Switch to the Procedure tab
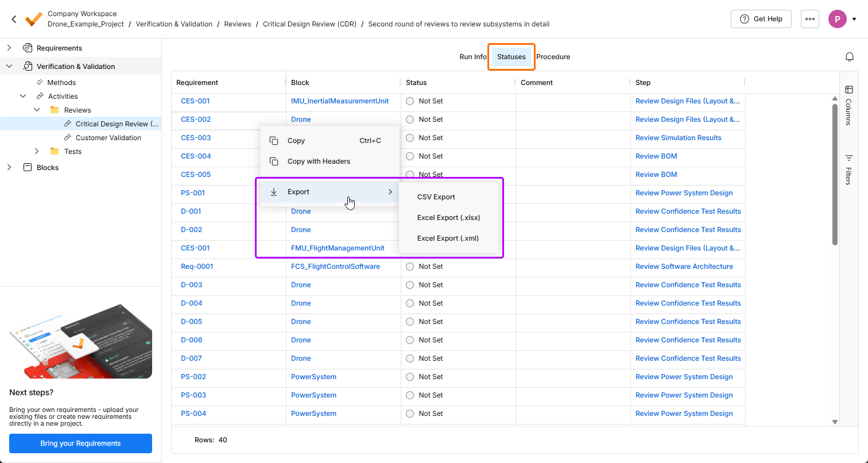The height and width of the screenshot is (463, 868). tap(553, 57)
